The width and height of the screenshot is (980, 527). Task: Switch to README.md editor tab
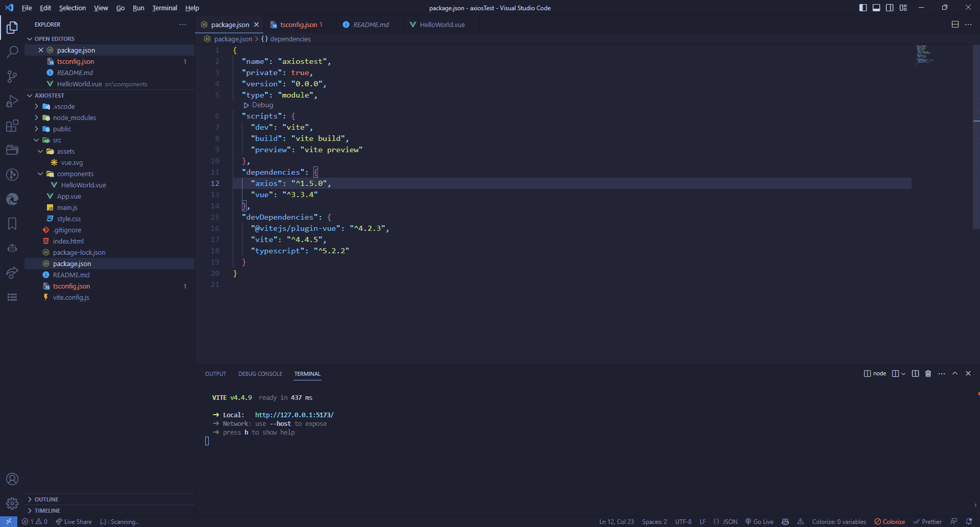click(371, 25)
